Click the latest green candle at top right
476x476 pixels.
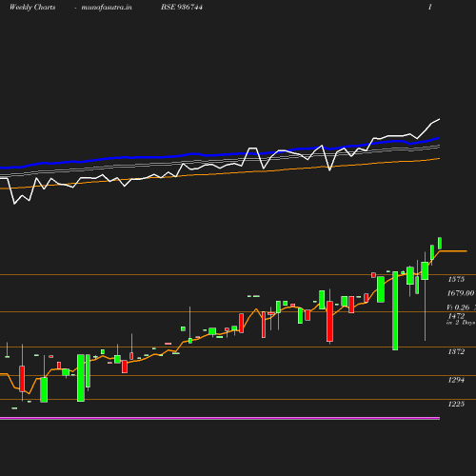point(440,244)
